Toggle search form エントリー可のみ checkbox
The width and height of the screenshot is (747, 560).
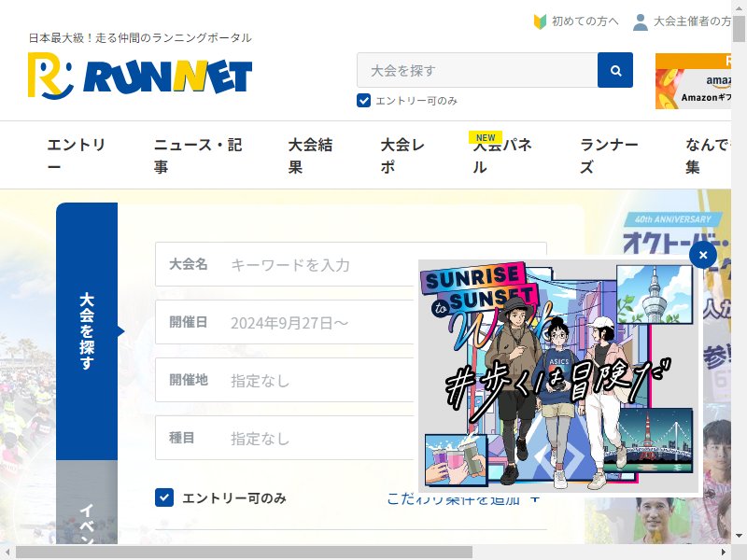point(164,497)
